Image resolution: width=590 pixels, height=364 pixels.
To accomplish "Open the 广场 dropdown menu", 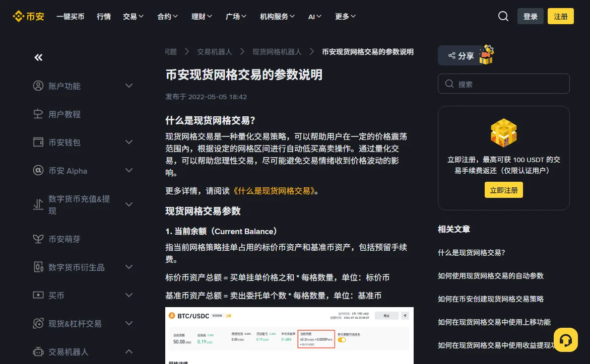I will point(236,17).
